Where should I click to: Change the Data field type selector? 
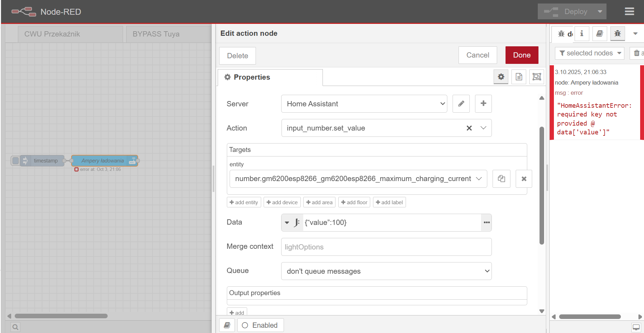(x=292, y=222)
